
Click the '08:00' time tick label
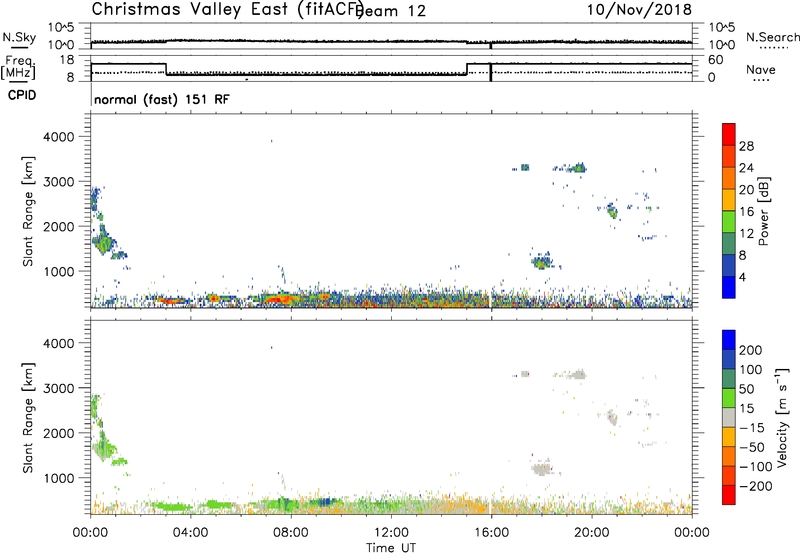click(x=291, y=533)
